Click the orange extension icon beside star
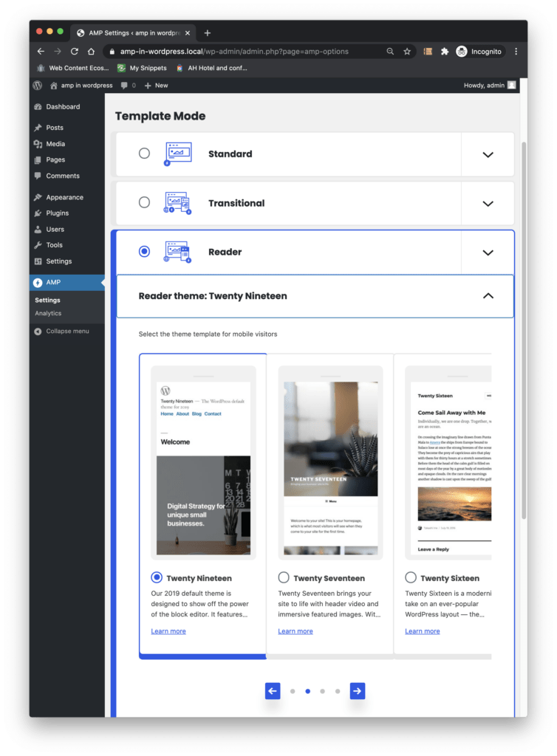The image size is (557, 756). tap(428, 52)
